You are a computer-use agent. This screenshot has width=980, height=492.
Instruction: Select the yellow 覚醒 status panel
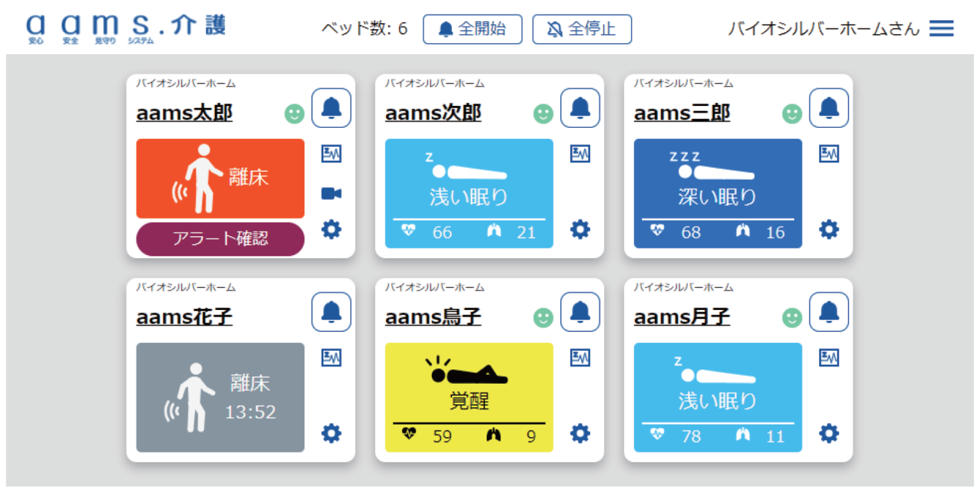[x=469, y=397]
